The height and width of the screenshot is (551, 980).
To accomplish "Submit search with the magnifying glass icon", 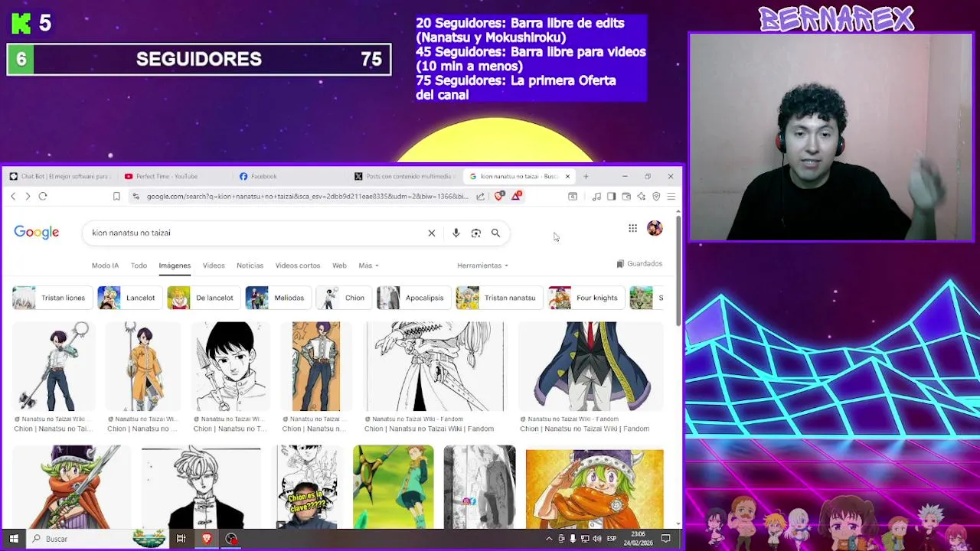I will tap(495, 233).
